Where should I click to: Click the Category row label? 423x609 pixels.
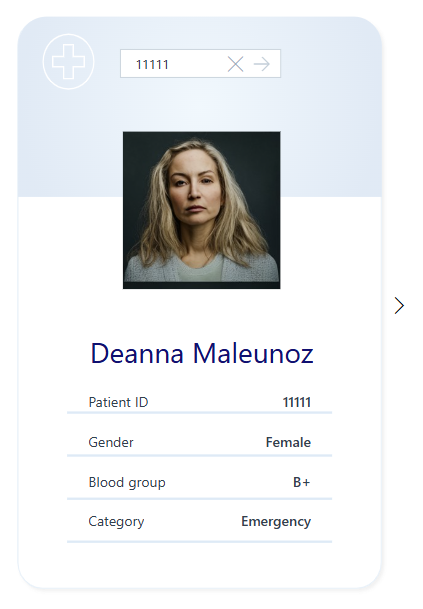[116, 522]
